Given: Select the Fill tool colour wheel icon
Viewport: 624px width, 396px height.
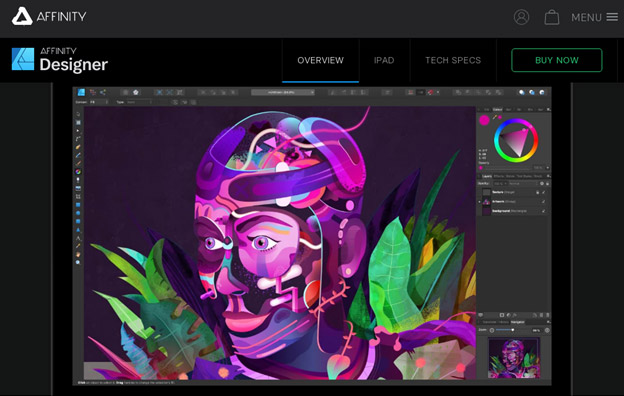Looking at the screenshot, I should click(78, 172).
